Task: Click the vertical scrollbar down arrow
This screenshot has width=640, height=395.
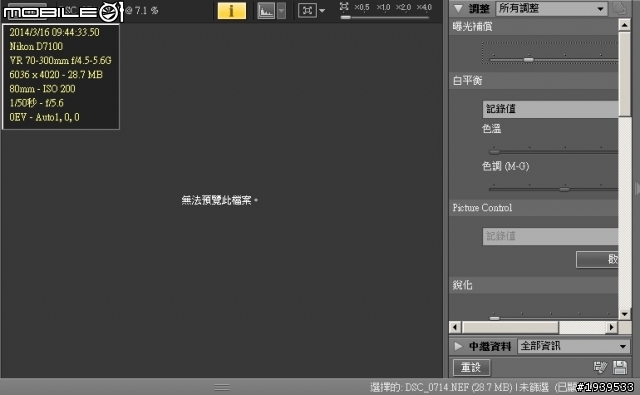Action: tap(624, 314)
